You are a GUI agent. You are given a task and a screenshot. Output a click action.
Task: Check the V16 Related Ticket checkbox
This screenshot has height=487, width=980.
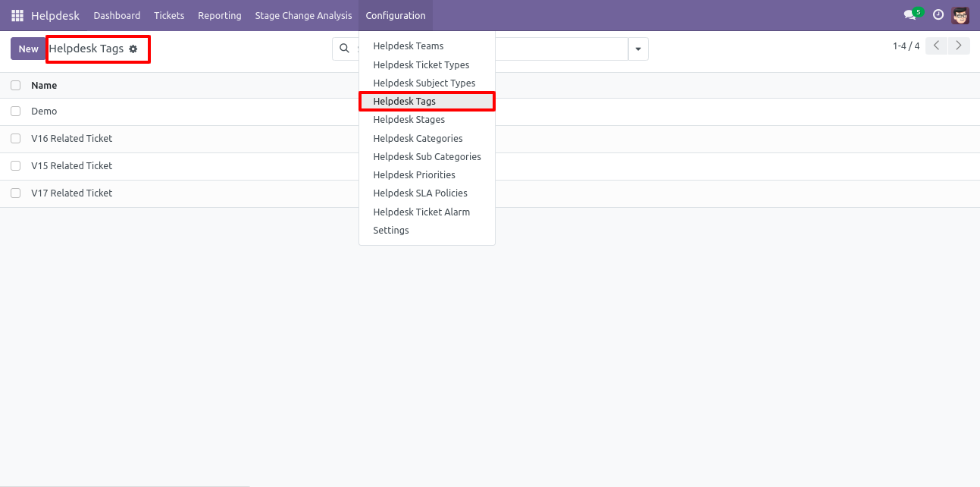[x=15, y=139]
